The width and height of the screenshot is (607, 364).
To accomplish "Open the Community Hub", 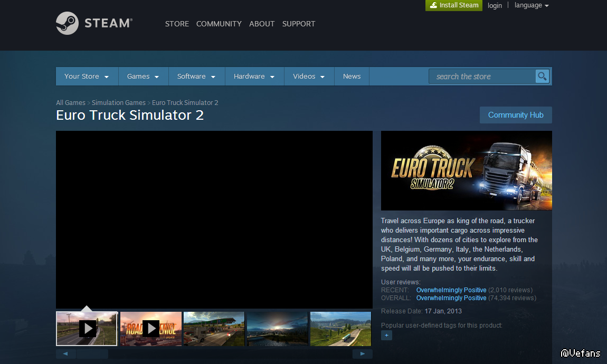I will coord(516,115).
